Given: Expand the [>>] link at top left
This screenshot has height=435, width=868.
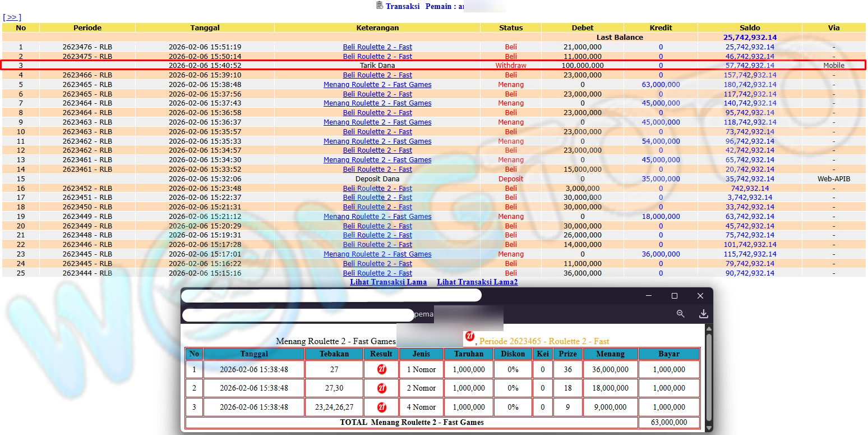Looking at the screenshot, I should pos(12,17).
